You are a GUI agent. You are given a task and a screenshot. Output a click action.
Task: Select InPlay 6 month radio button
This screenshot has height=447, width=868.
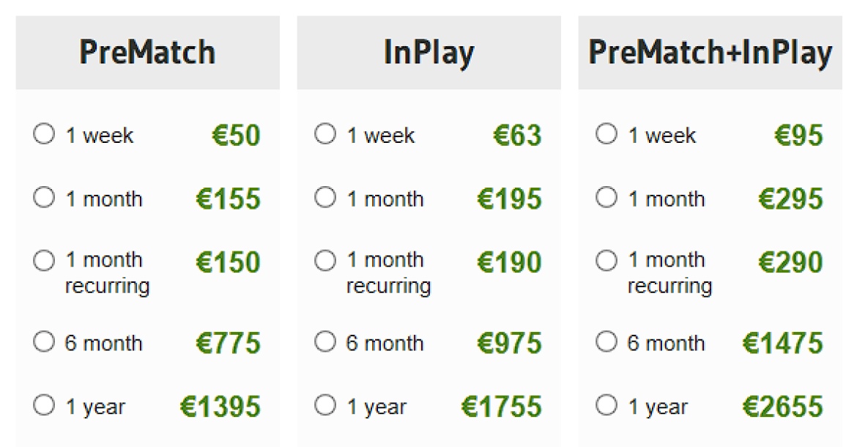(325, 341)
